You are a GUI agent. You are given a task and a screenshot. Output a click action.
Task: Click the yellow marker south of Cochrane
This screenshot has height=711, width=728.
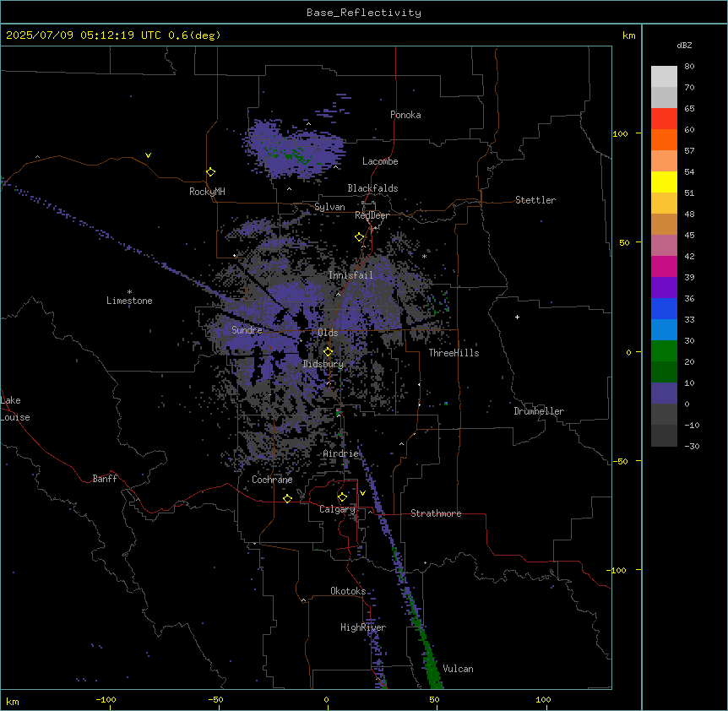pyautogui.click(x=287, y=498)
